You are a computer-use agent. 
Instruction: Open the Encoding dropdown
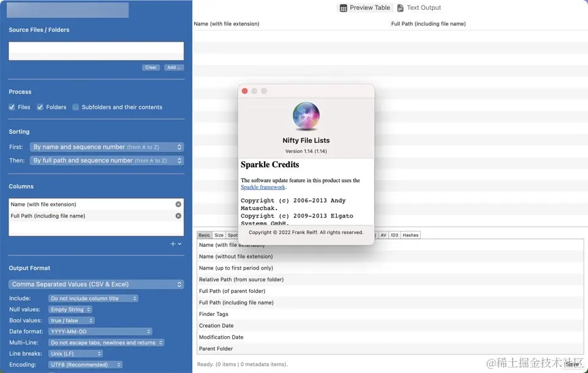85,364
